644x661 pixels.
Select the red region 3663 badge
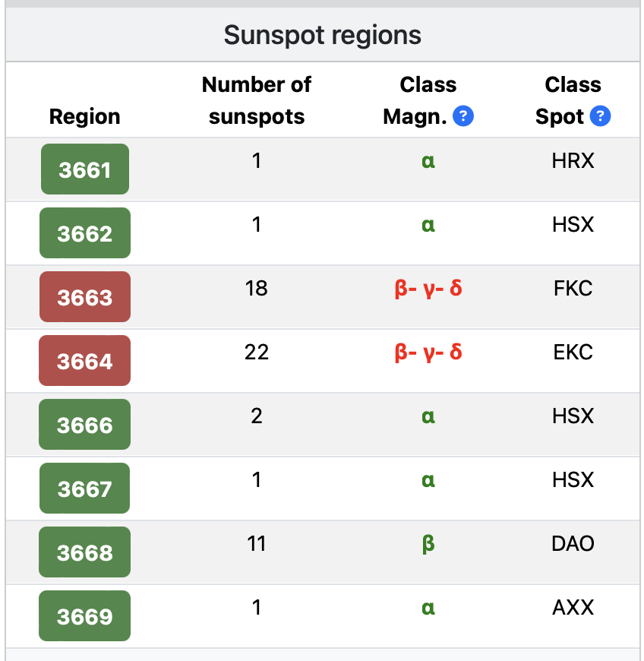pos(85,297)
